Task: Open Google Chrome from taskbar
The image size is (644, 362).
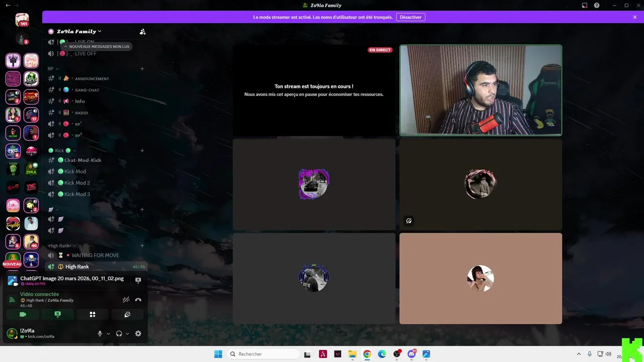Action: [367, 354]
